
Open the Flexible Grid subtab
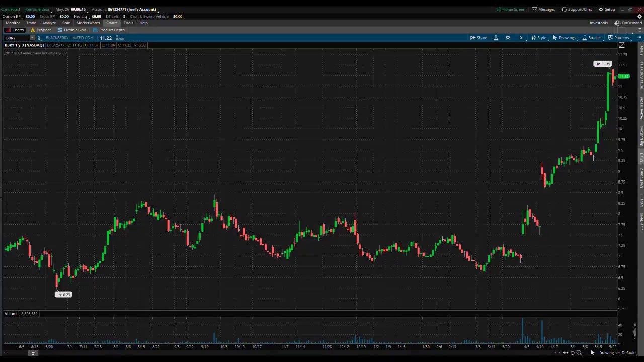point(72,30)
